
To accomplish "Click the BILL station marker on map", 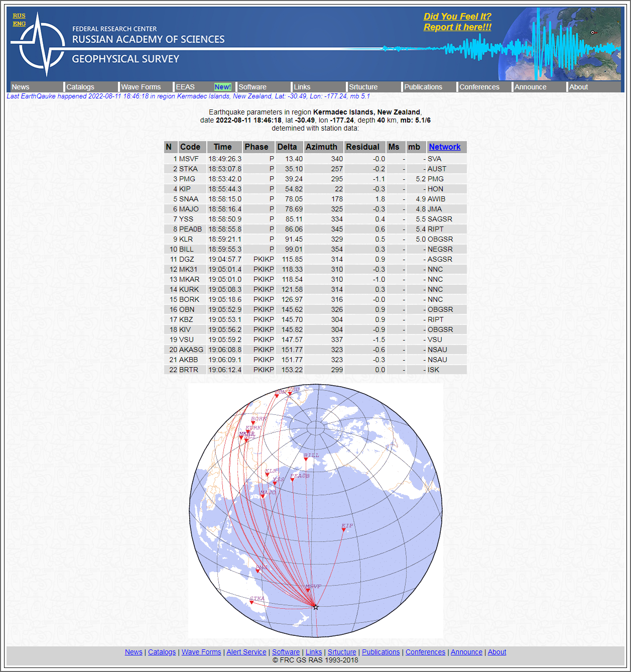I will click(306, 459).
